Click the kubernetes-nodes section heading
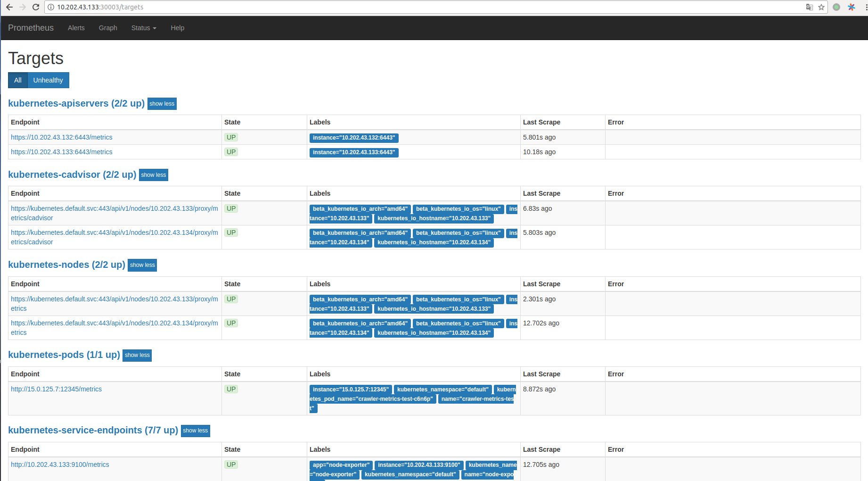Viewport: 868px width, 481px height. (x=66, y=265)
